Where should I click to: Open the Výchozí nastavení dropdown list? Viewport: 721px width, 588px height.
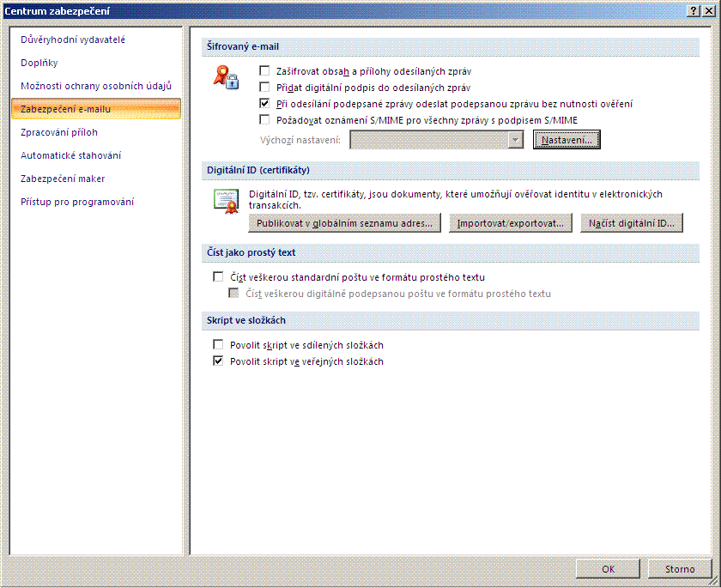click(x=515, y=140)
